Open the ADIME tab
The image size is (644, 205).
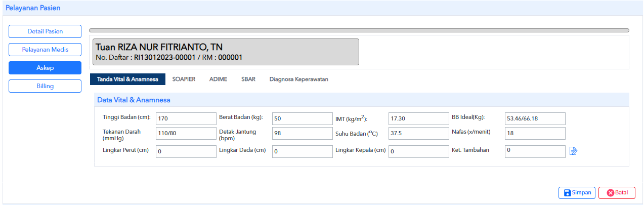218,79
